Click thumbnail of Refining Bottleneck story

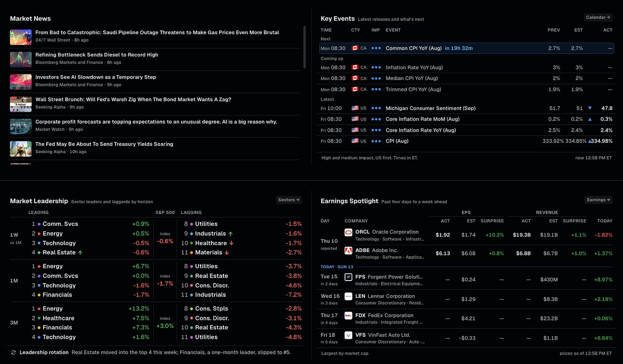21,59
